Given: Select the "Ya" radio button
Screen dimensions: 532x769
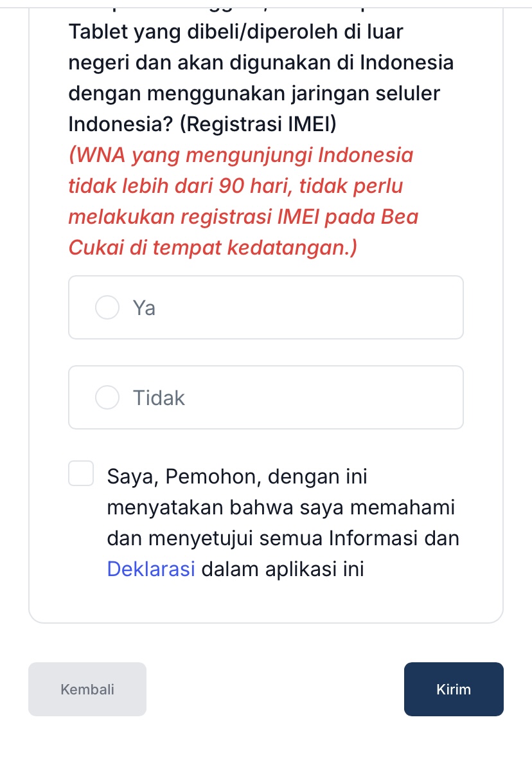Looking at the screenshot, I should (107, 307).
